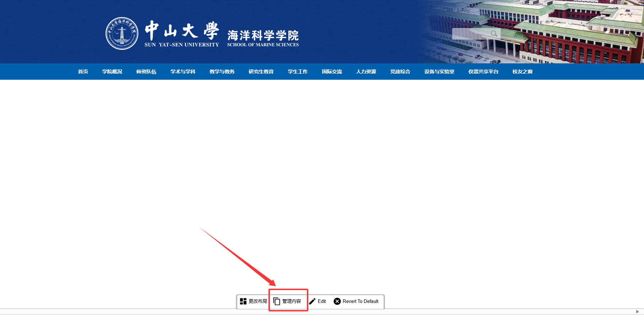Select 校友之窗 in the navigation bar
This screenshot has width=644, height=315.
pos(522,72)
